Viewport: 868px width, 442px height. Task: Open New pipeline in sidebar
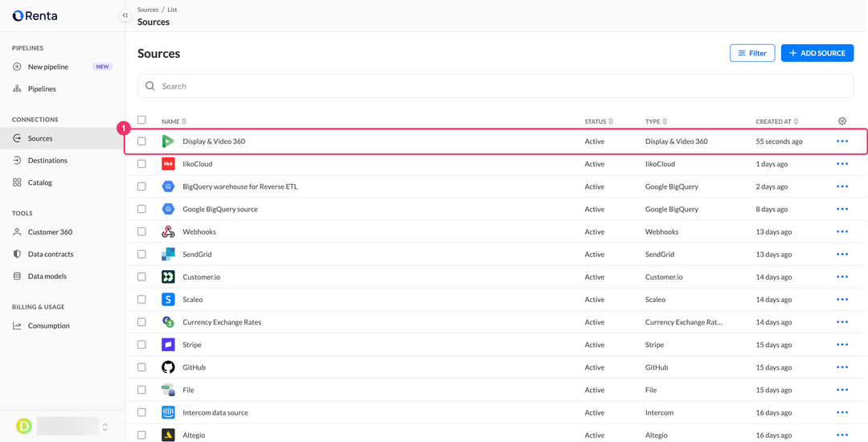click(63, 67)
